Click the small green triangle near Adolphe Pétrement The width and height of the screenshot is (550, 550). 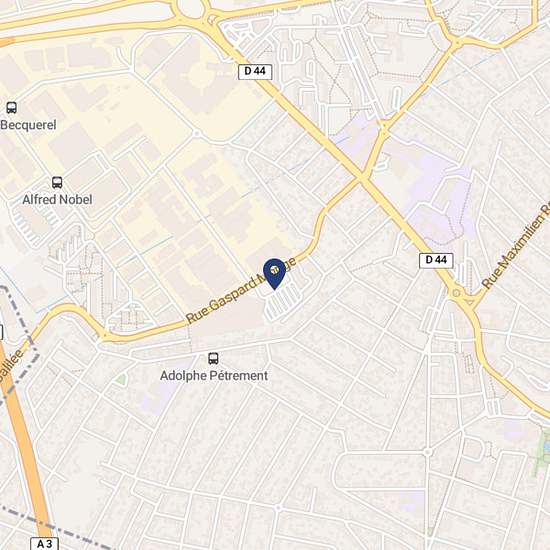coord(121,379)
